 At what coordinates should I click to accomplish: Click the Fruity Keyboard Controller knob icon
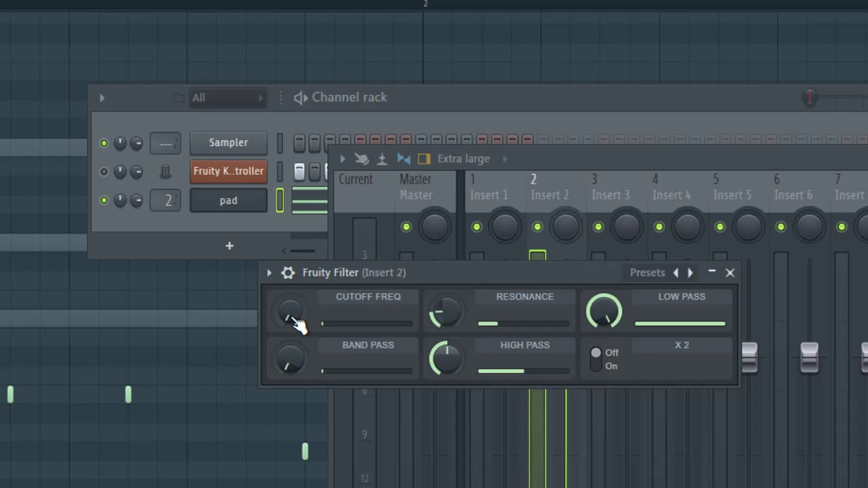165,172
